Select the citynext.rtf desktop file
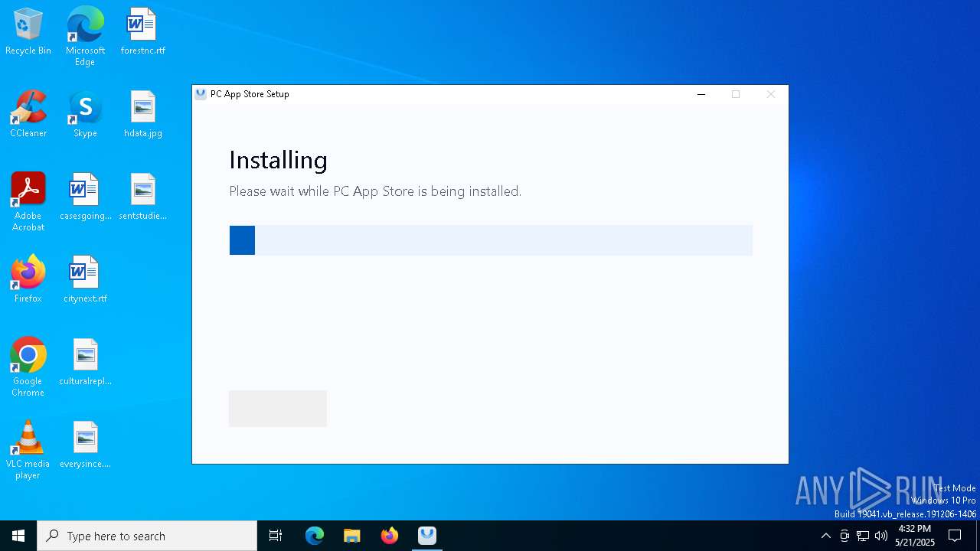Image resolution: width=980 pixels, height=551 pixels. 85,279
